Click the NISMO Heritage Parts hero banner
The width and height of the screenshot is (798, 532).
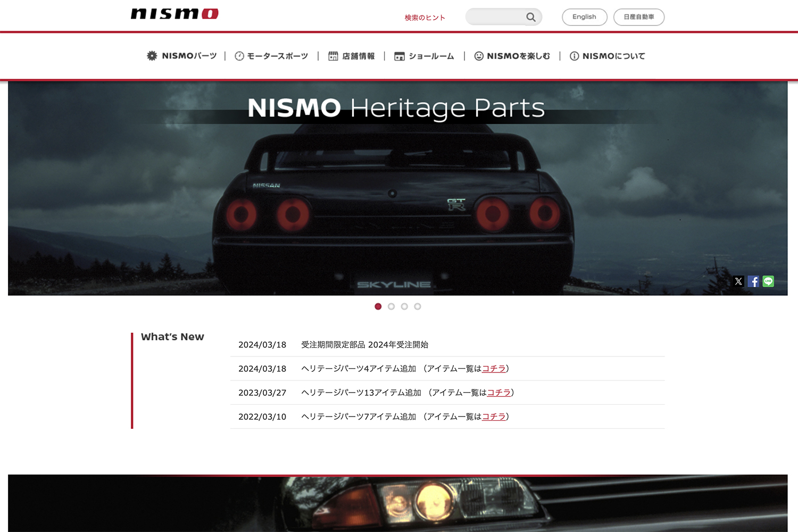[397, 188]
